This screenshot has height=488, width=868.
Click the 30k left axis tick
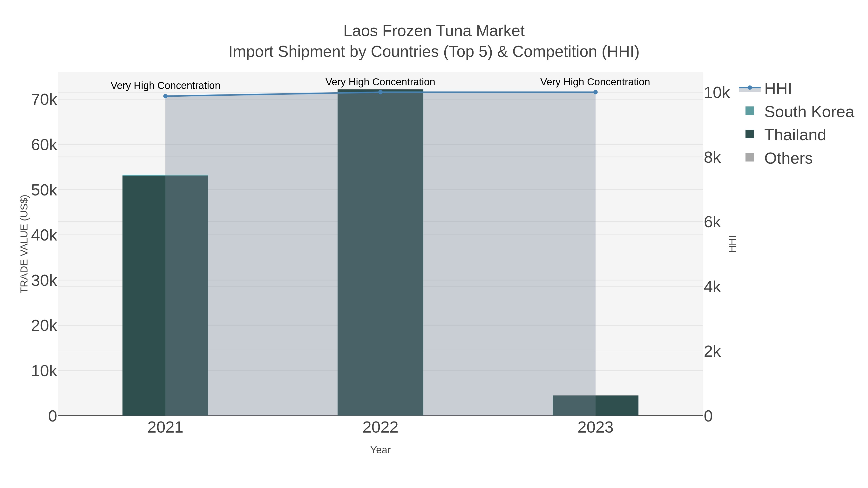(44, 281)
